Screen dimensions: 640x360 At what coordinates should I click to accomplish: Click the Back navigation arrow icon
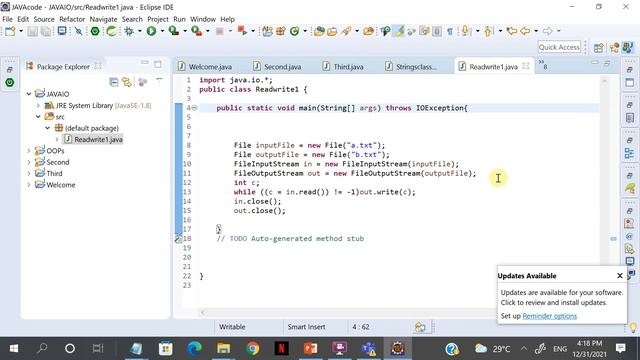pos(525,31)
